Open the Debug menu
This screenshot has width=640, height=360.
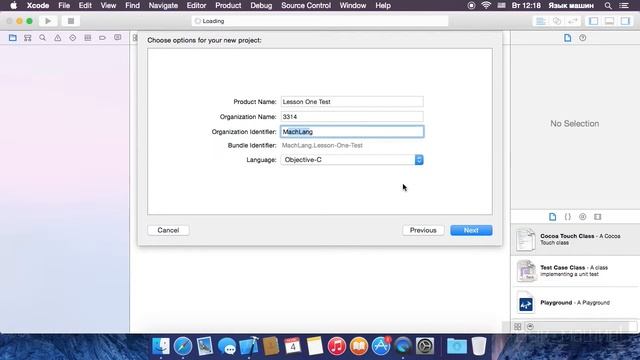[261, 6]
